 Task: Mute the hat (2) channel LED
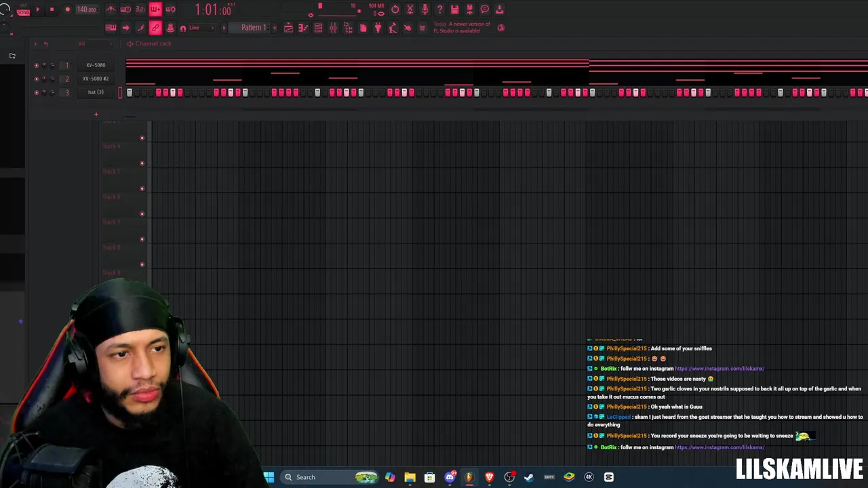[x=37, y=93]
